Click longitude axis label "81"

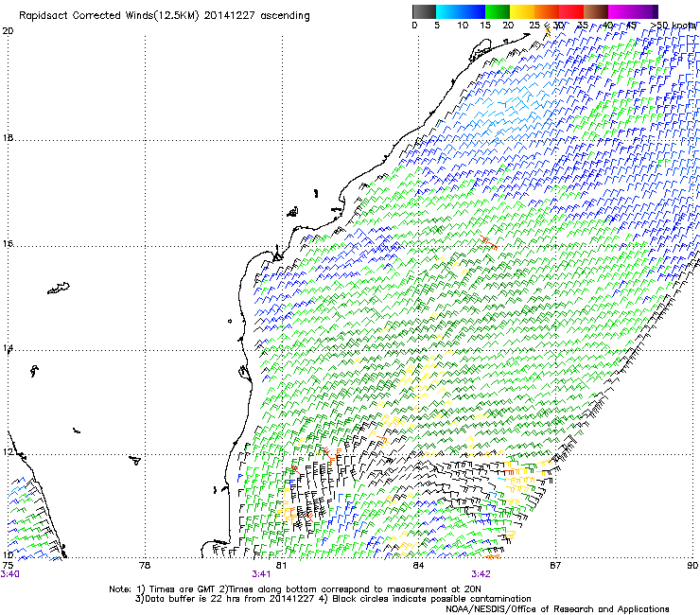pyautogui.click(x=281, y=565)
